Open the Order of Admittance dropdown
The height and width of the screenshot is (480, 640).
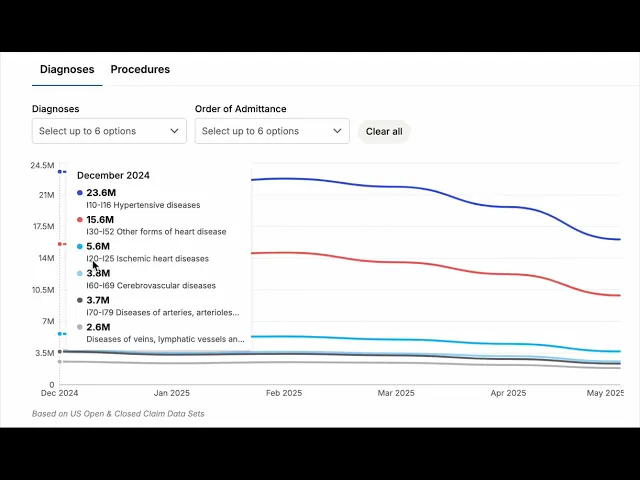[x=272, y=131]
